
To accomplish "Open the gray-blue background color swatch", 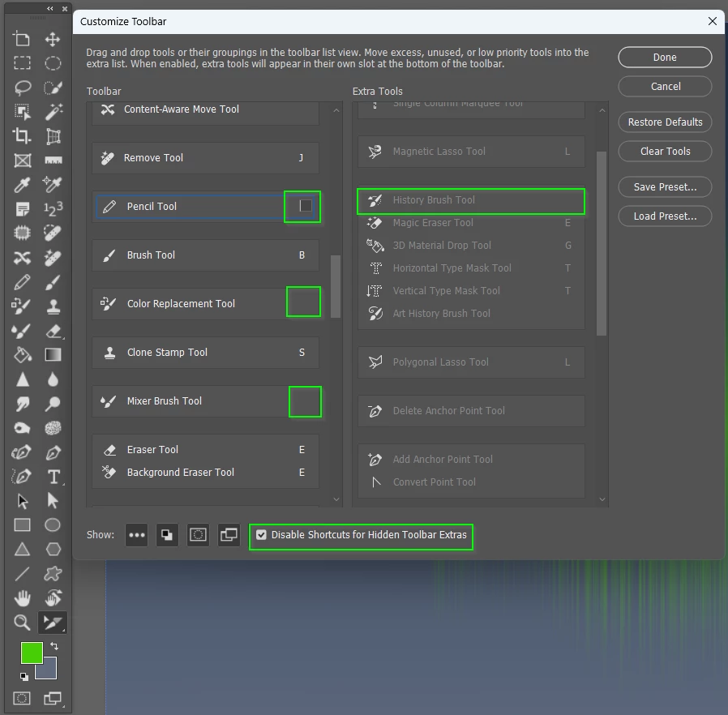I will point(49,671).
